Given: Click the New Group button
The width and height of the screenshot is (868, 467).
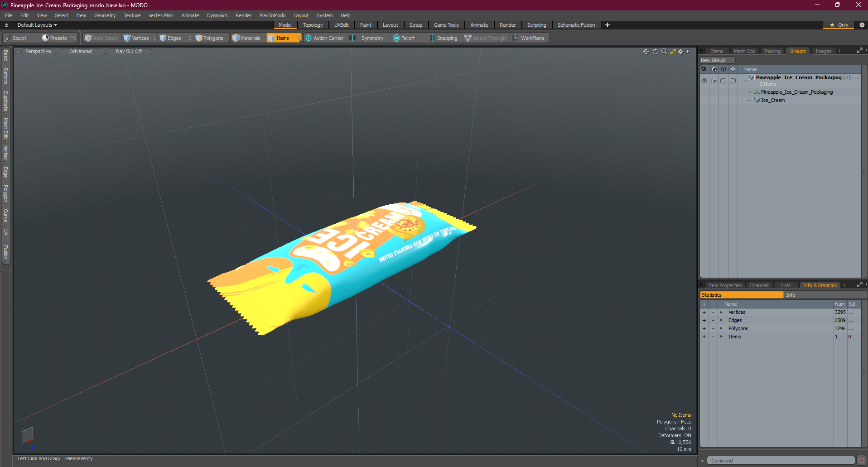Looking at the screenshot, I should click(x=717, y=60).
